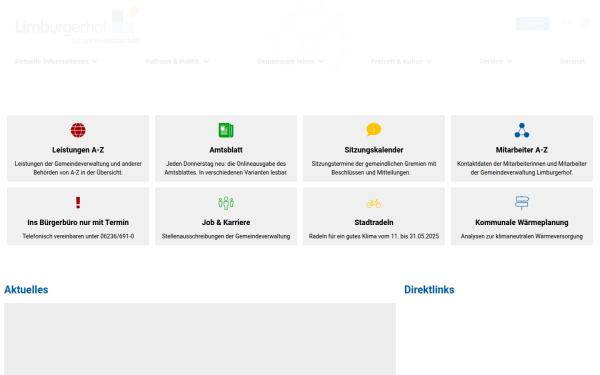Expand the Freizeit & Kultur dropdown chevron
This screenshot has width=600, height=375.
point(429,61)
